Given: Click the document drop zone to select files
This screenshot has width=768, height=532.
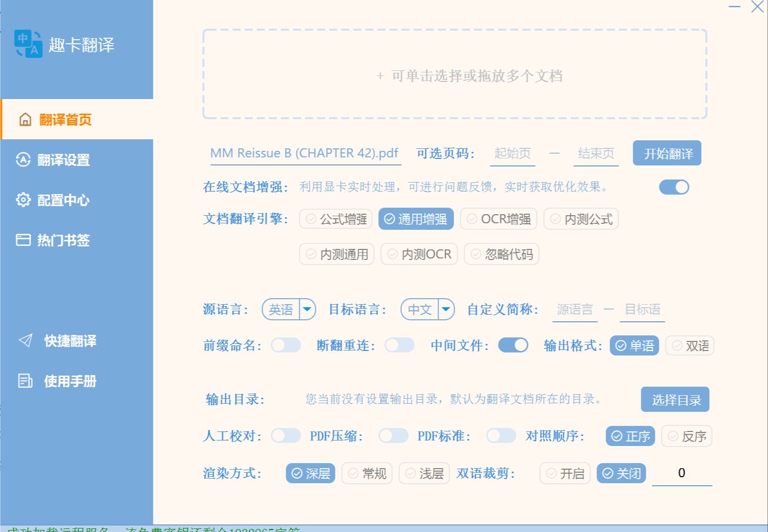Looking at the screenshot, I should pos(455,74).
